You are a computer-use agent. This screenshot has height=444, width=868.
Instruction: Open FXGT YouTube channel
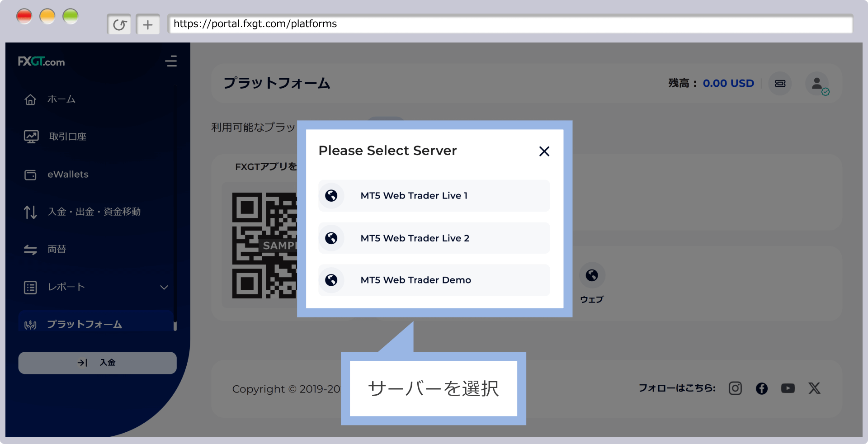788,388
